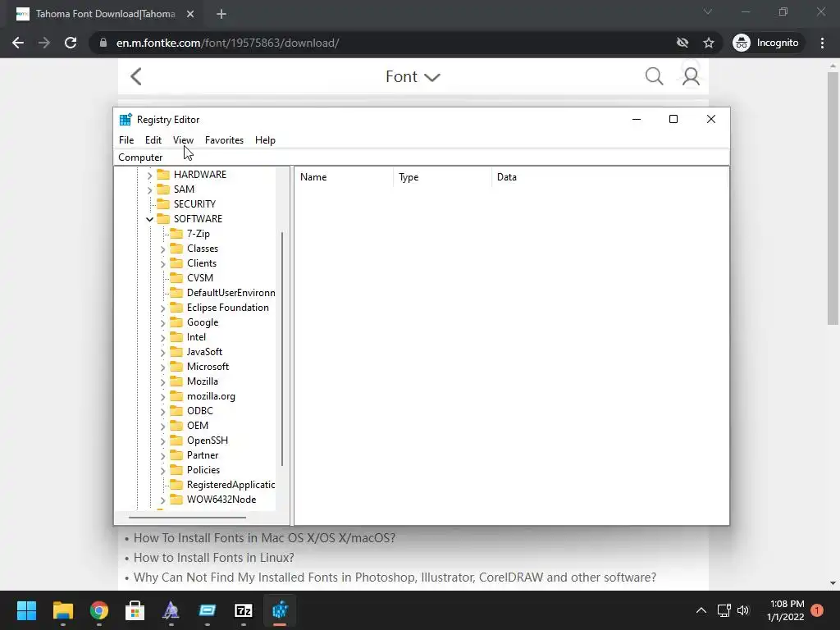Click the Registry Editor address bar showing Computer
Screen dimensions: 840x630
[422, 157]
